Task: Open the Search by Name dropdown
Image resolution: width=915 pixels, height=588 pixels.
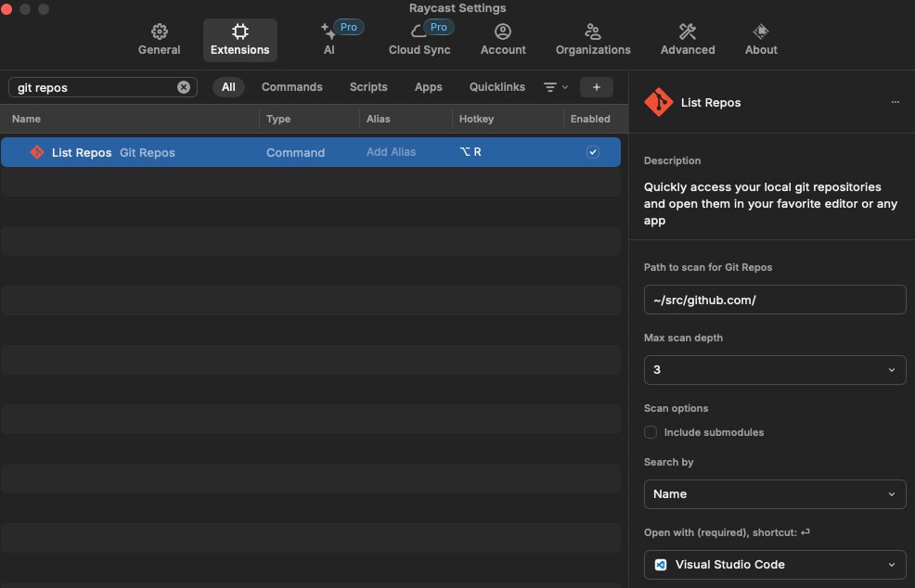Action: (x=775, y=494)
